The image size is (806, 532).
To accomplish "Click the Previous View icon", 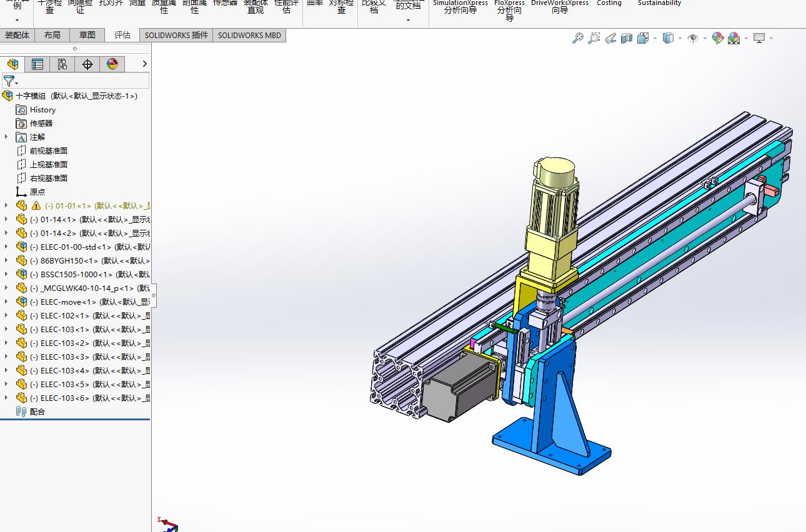I will point(610,38).
